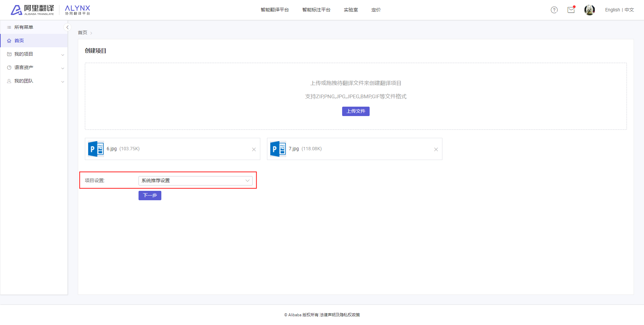Click the 上传文件 upload button
Image resolution: width=644 pixels, height=325 pixels.
pos(356,111)
